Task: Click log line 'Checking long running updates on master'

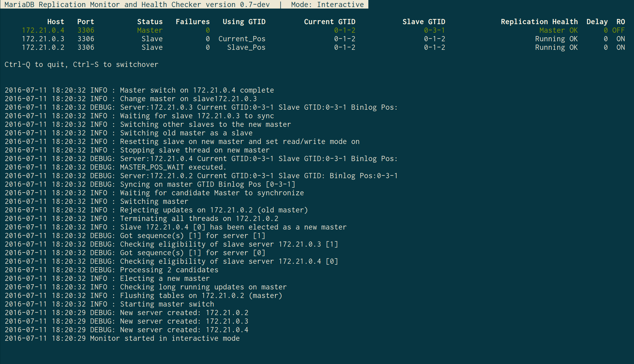Action: pos(203,287)
